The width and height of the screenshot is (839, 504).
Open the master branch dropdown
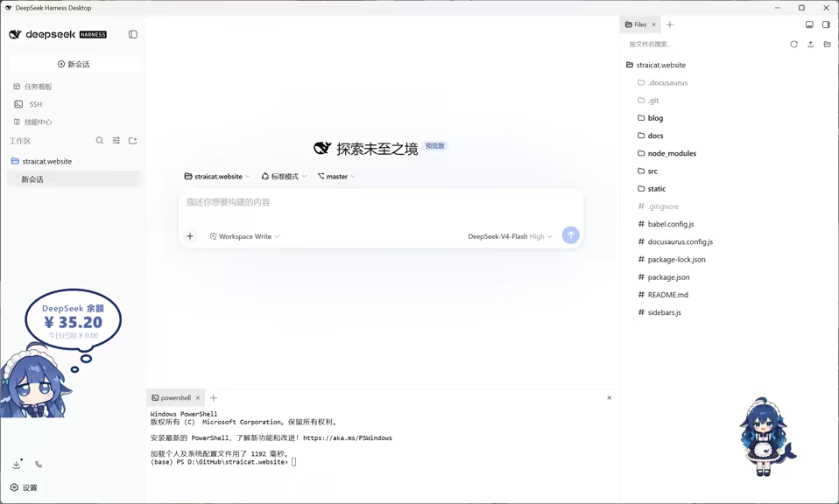[336, 177]
